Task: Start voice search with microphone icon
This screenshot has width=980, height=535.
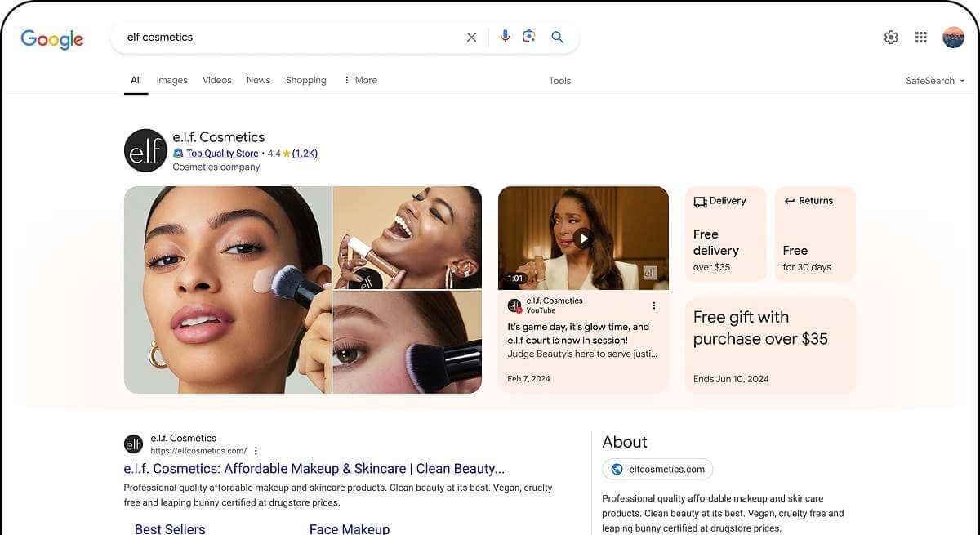Action: point(505,37)
